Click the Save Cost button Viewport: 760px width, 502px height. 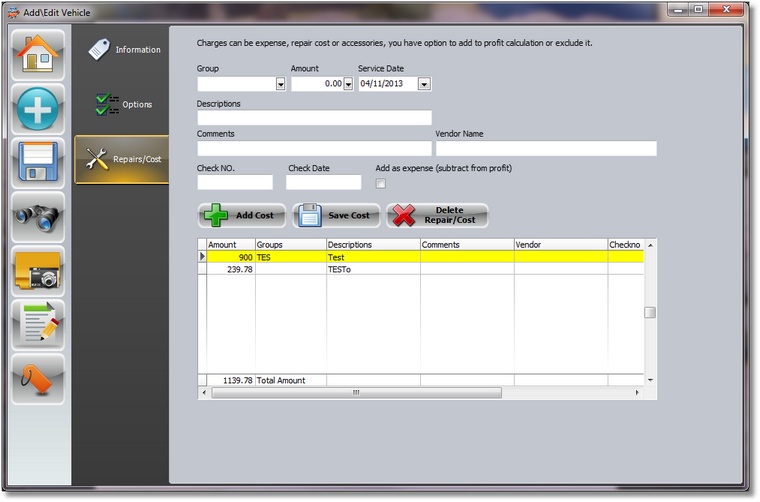pyautogui.click(x=336, y=215)
